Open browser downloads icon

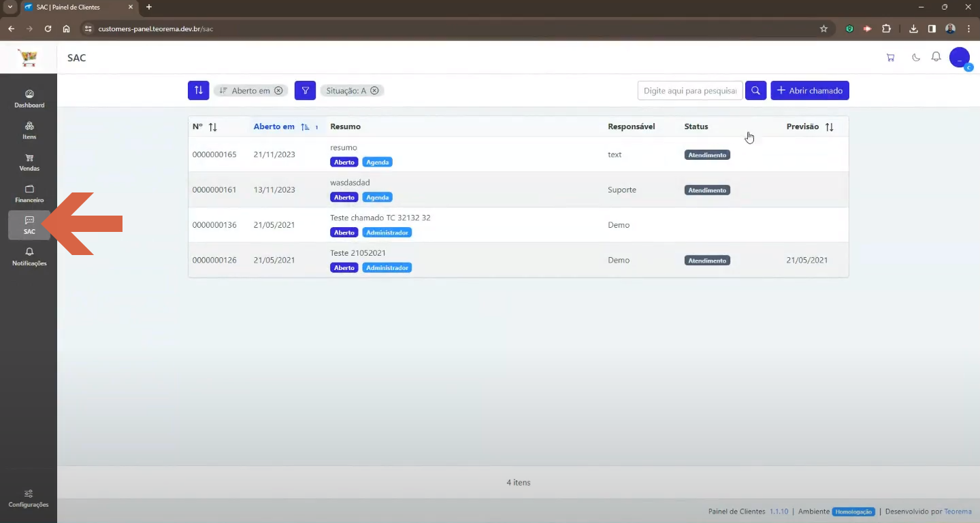[x=913, y=29]
